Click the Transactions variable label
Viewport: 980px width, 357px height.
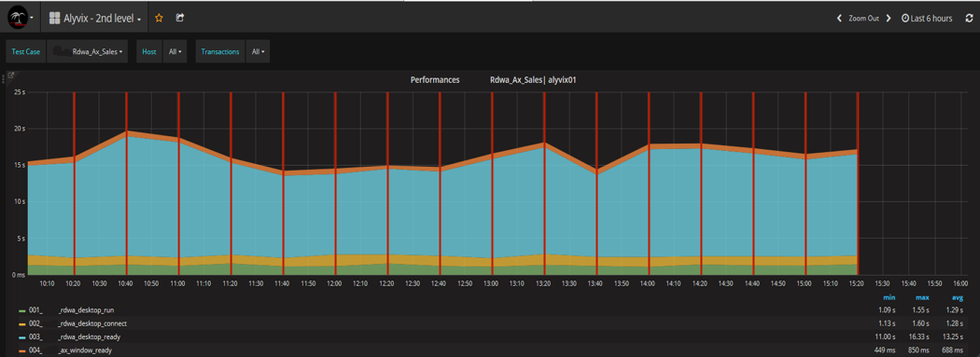coord(220,52)
